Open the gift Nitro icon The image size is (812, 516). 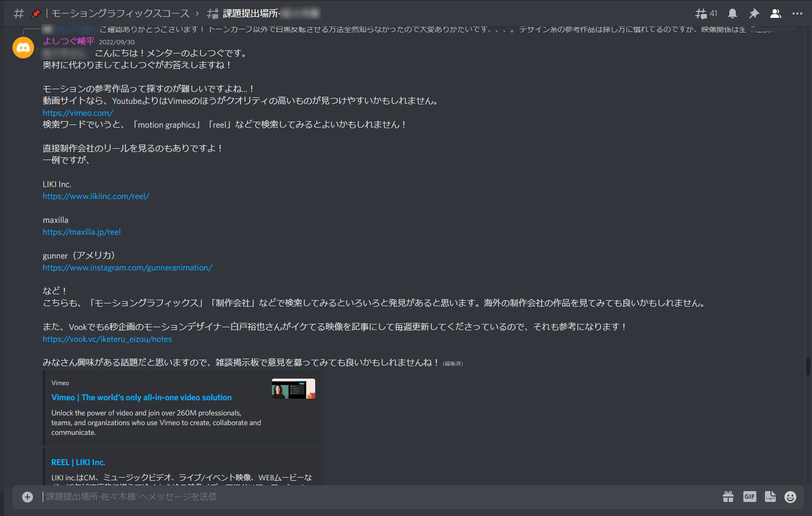[728, 497]
